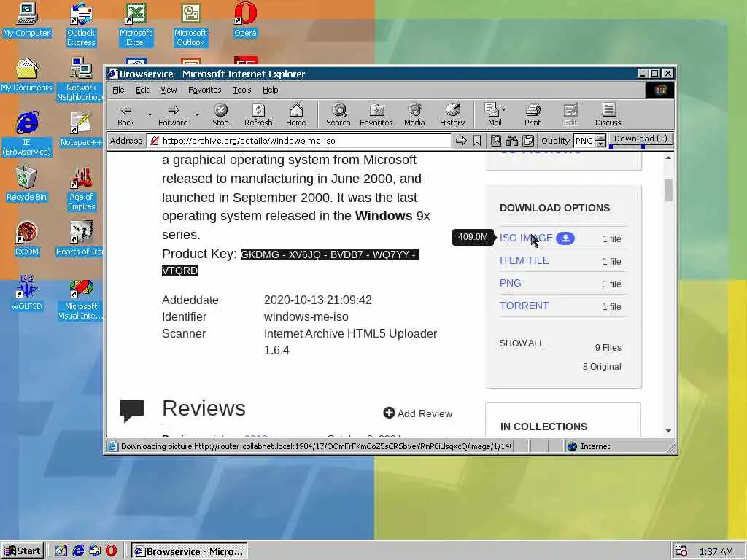Click the ITEM TILE download link
The width and height of the screenshot is (747, 560).
[524, 260]
